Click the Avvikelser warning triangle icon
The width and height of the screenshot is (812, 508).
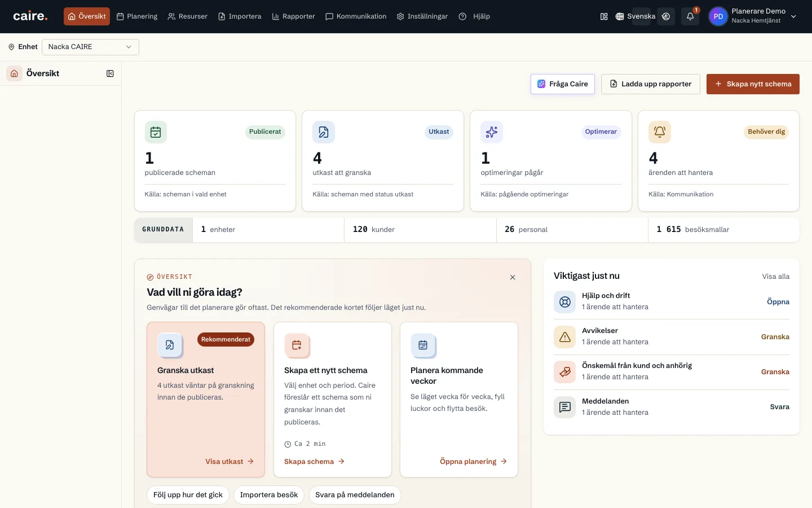click(x=564, y=337)
